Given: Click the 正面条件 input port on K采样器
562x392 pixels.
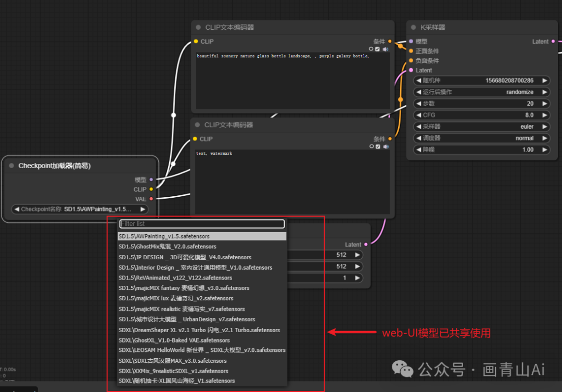Looking at the screenshot, I should point(411,51).
